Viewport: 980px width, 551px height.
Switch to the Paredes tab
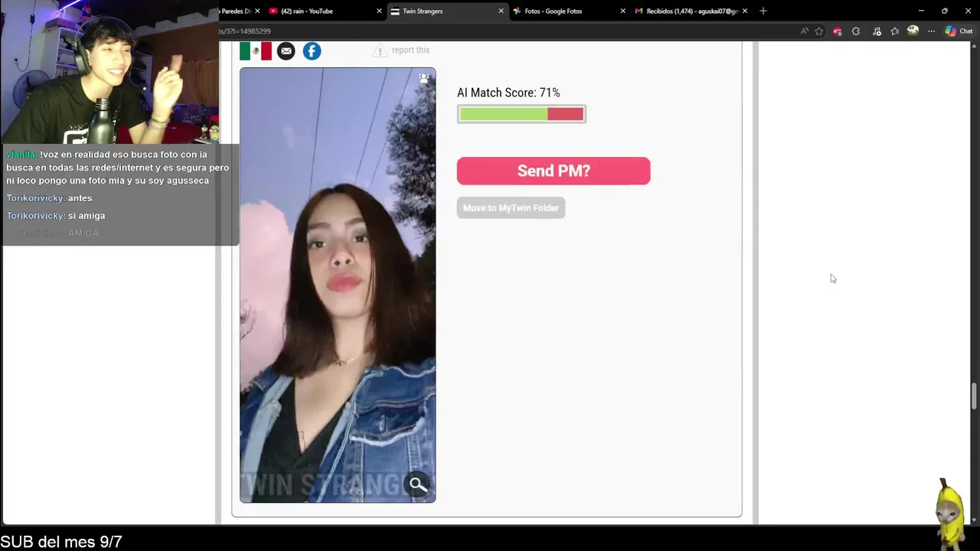pos(236,11)
